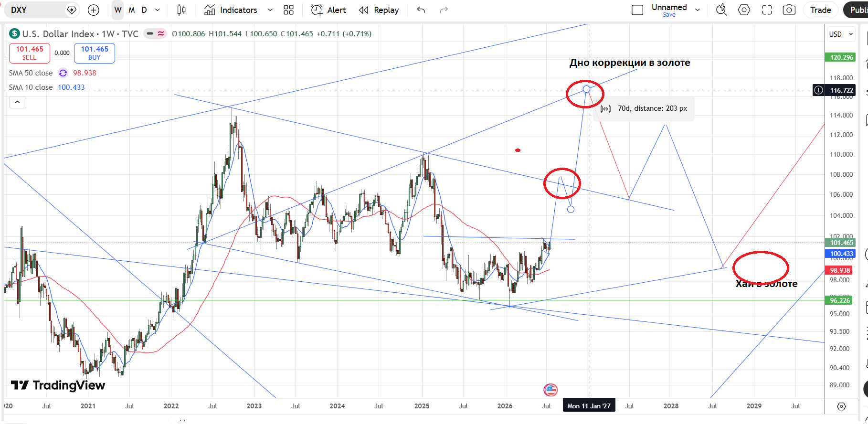Image resolution: width=868 pixels, height=426 pixels.
Task: Click the green dollar logo beside the symbol title
Action: pos(14,33)
